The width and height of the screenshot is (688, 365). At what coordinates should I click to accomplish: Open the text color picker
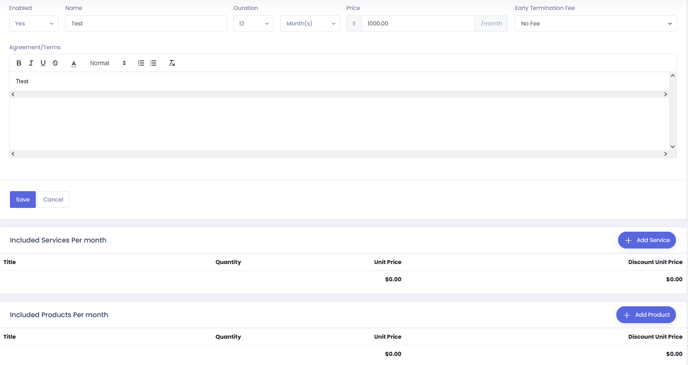74,64
